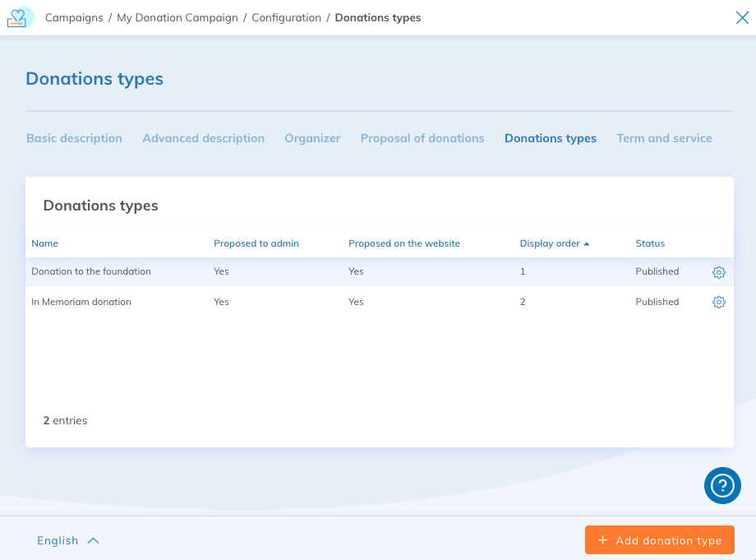This screenshot has height=560, width=756.
Task: Open settings gear for Donation to the foundation
Action: [x=718, y=272]
